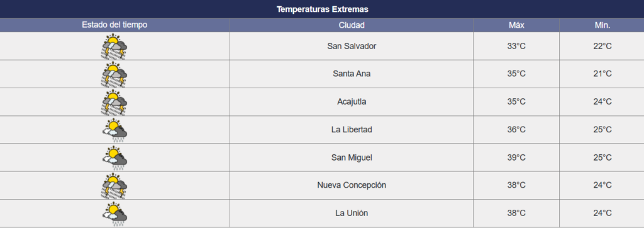Click the Estado del tiempo column header

click(114, 25)
